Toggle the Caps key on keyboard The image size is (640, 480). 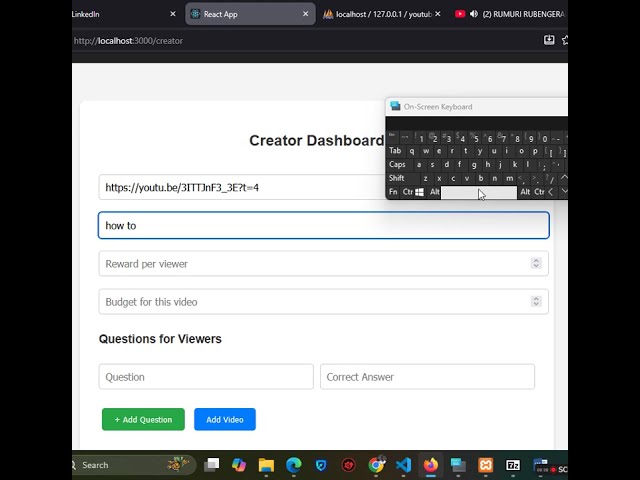[397, 164]
